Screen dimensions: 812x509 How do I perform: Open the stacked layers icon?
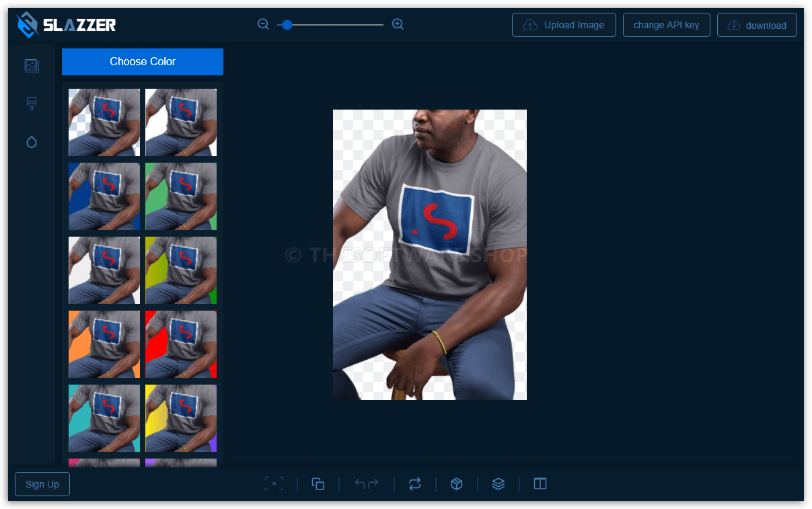point(499,483)
